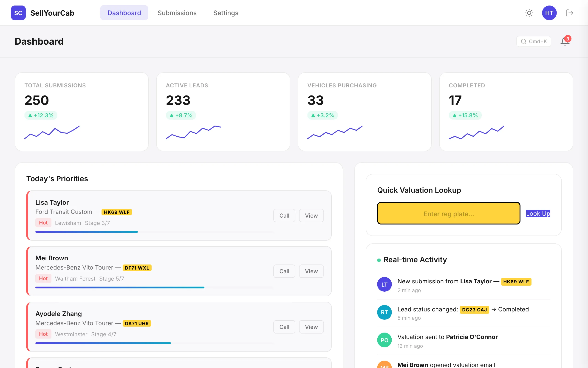Click the +8.7% trend badge

click(x=181, y=115)
